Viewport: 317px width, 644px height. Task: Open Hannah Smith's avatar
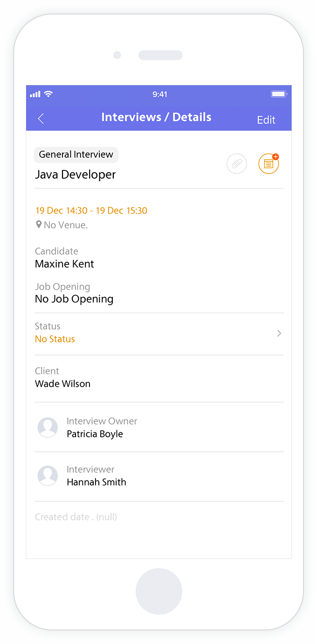(x=48, y=476)
